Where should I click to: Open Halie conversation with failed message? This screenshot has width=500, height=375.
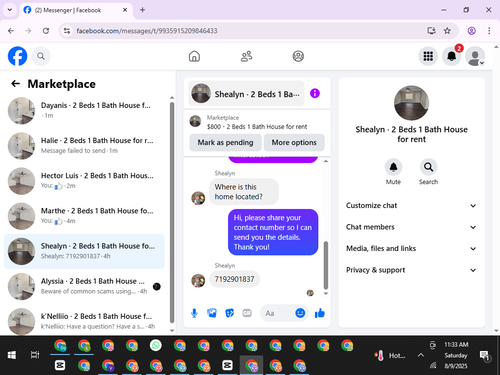pos(84,146)
